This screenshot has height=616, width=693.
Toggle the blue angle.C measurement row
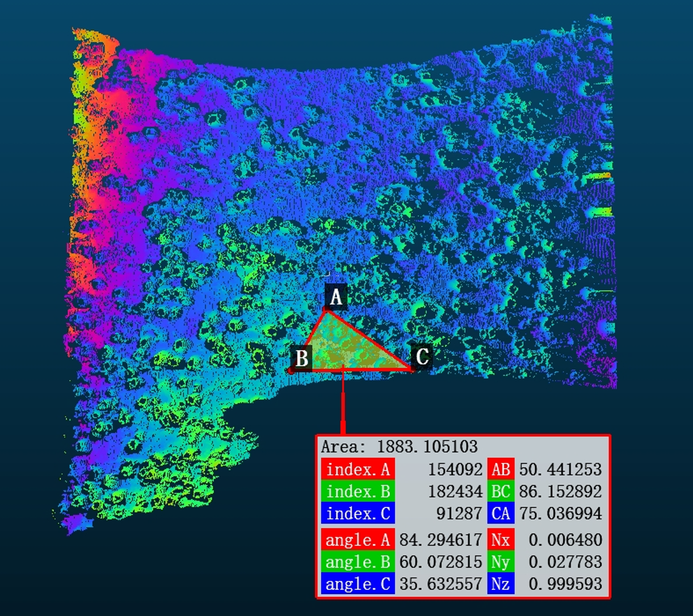point(358,584)
